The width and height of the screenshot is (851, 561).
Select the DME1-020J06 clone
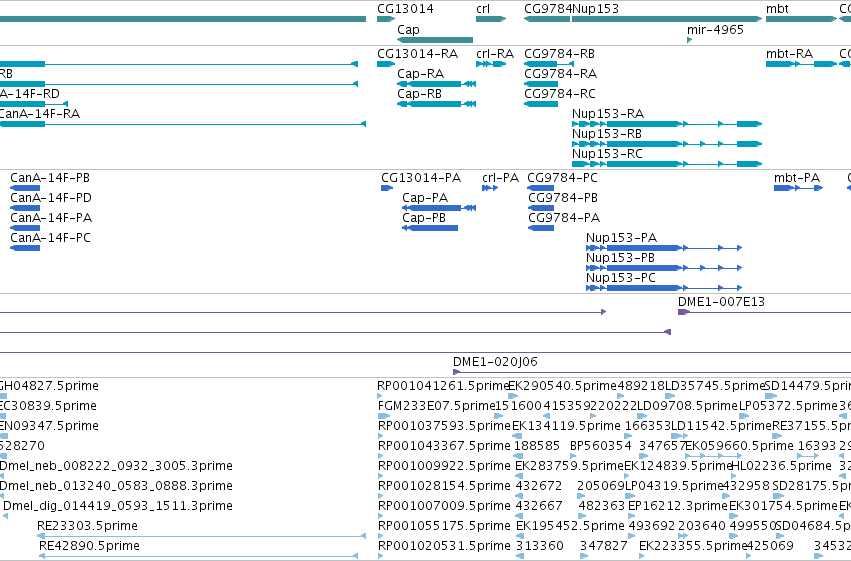pos(652,372)
